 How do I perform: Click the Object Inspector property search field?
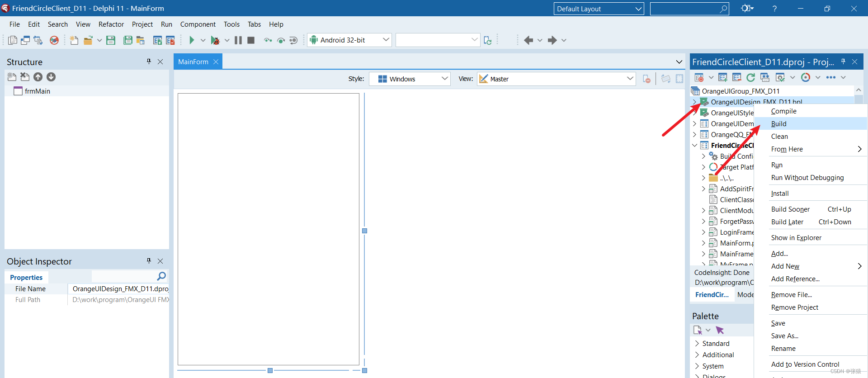129,276
